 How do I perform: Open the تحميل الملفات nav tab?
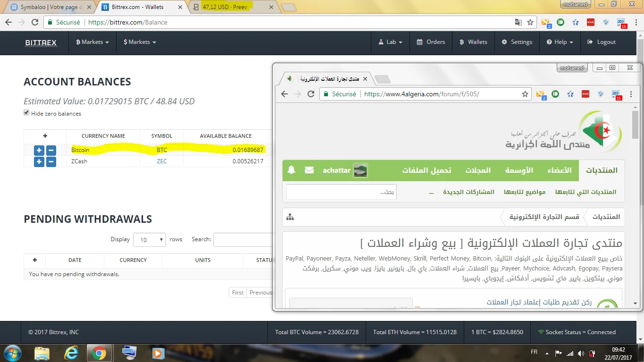click(427, 170)
